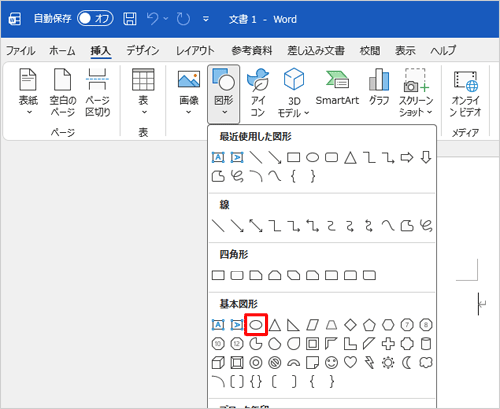
Task: Save document with the floppy disk icon
Action: (x=130, y=19)
